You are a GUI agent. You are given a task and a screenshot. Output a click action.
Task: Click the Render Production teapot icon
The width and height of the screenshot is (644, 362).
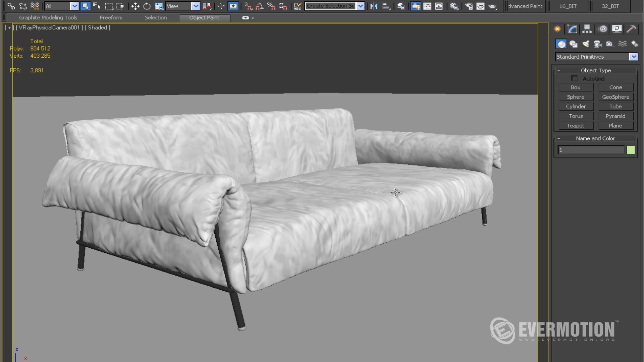[x=492, y=6]
